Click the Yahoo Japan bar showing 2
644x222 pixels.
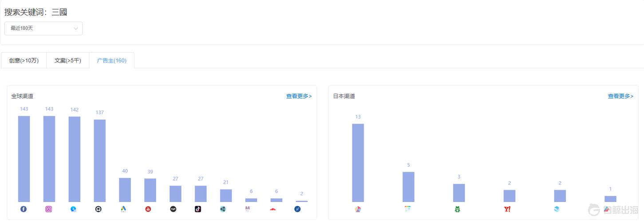point(510,196)
